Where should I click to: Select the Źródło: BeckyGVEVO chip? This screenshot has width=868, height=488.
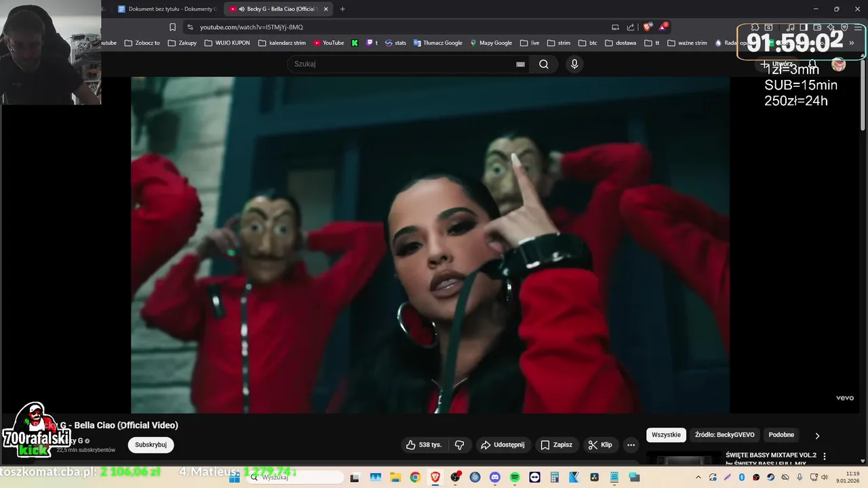pyautogui.click(x=724, y=435)
